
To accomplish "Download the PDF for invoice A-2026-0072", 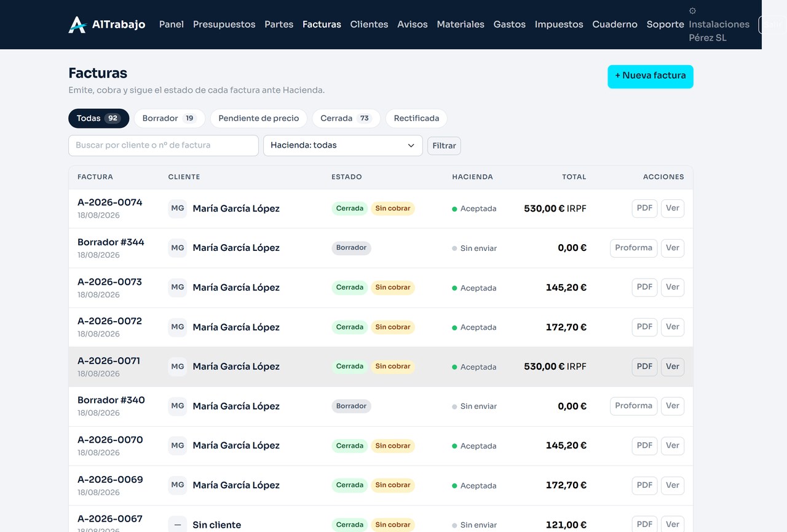I will tap(645, 327).
